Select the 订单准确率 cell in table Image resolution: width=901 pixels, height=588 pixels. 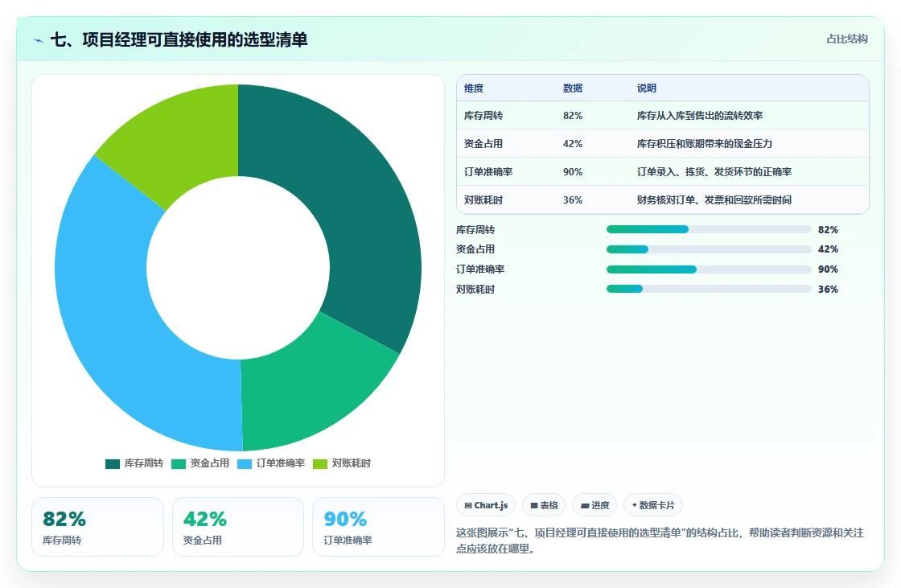[488, 172]
